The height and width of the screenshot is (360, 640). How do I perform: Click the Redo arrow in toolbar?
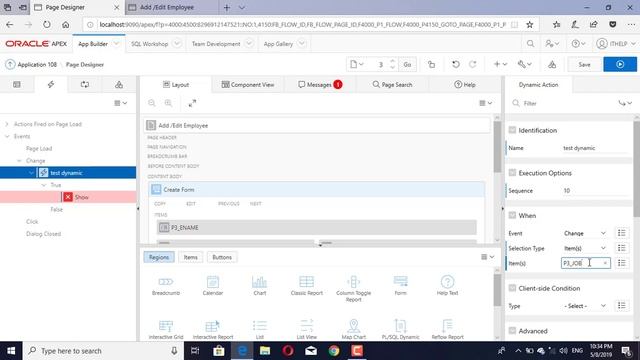(x=473, y=64)
